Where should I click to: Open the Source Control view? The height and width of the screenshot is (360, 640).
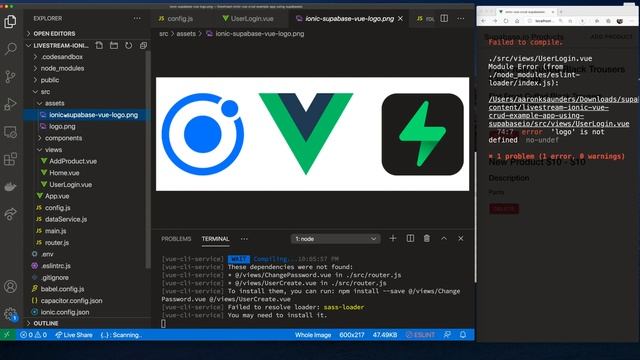tap(10, 76)
